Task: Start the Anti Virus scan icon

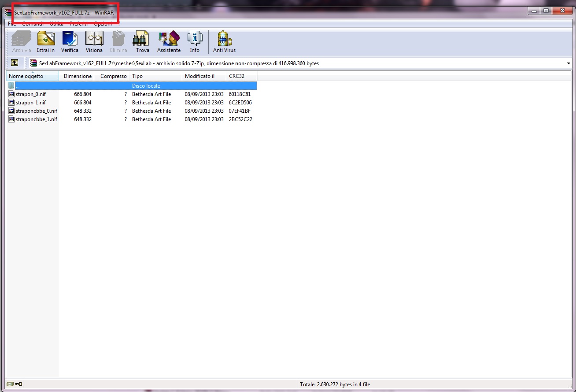Action: pyautogui.click(x=224, y=39)
